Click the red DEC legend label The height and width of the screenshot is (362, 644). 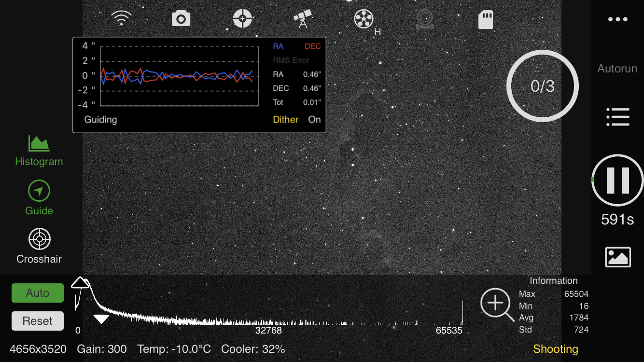click(313, 46)
